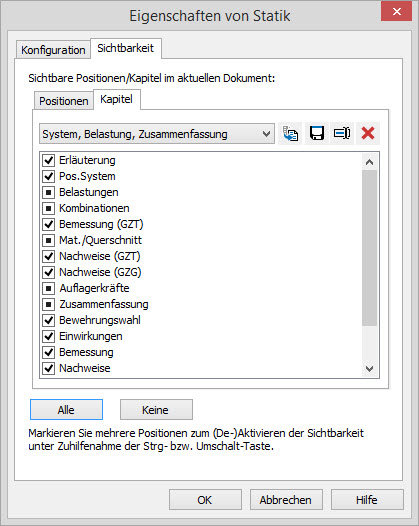Screen dimensions: 419x526
Task: Click the chapter list scrollbar thumb
Action: (x=370, y=248)
